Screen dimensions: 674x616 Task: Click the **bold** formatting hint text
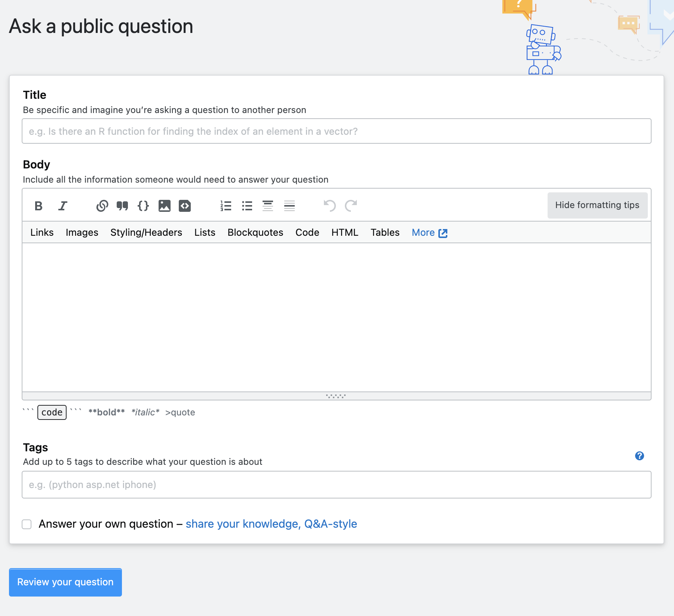coord(107,412)
